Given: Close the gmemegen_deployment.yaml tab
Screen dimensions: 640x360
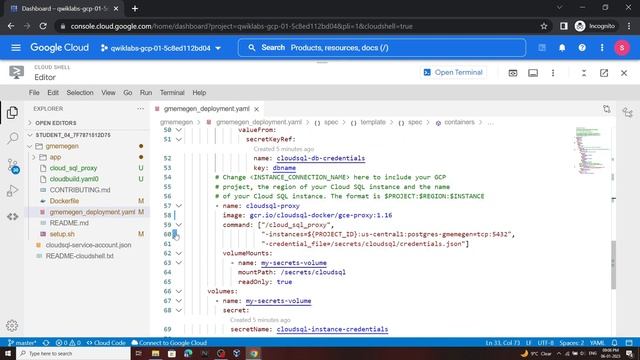Looking at the screenshot, I should pos(256,109).
